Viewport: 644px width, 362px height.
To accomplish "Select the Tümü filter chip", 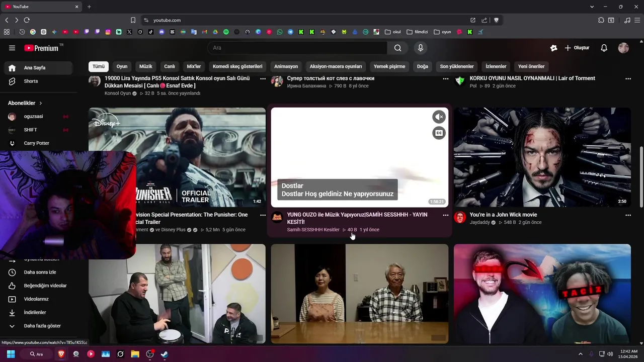I will click(99, 66).
